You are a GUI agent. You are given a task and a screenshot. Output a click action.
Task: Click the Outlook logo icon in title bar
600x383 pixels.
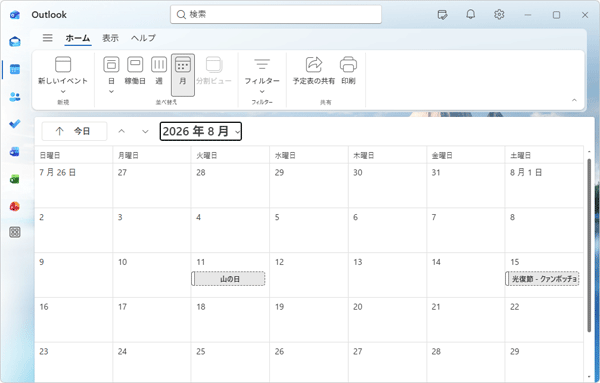pyautogui.click(x=15, y=15)
